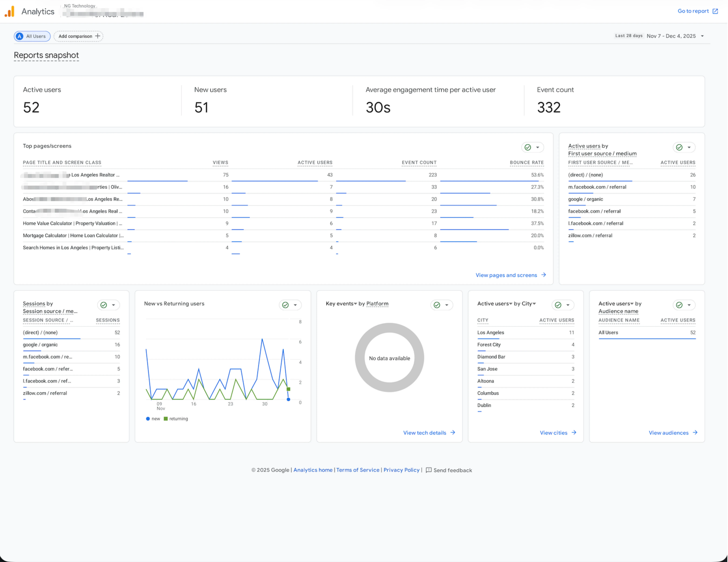Sort by the EVENT COUNT column header
Screen dimensions: 728x562
419,163
